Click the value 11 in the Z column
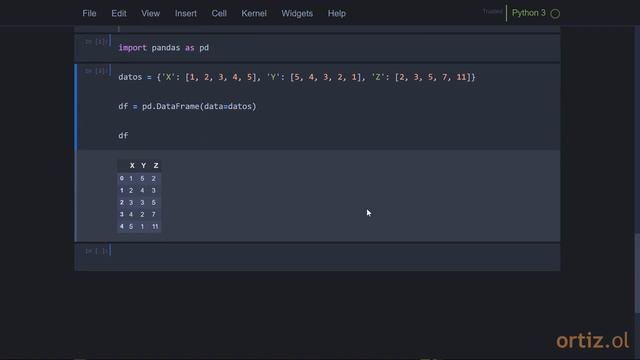This screenshot has height=360, width=640. tap(155, 227)
